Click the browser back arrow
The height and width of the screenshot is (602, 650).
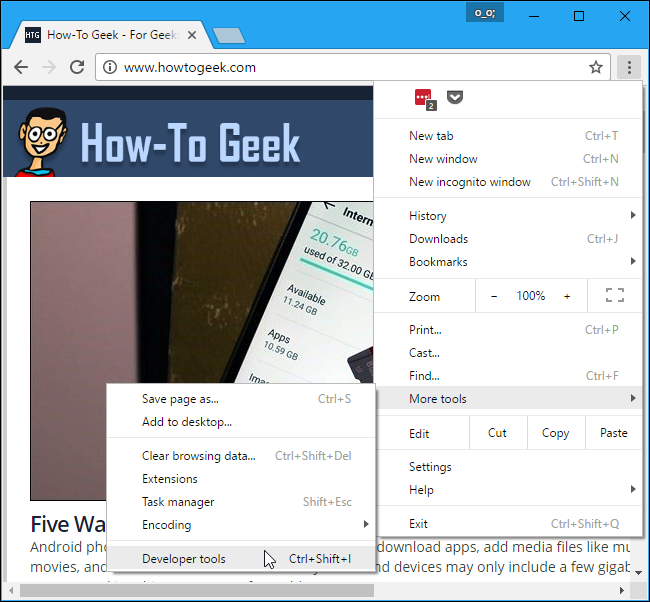(21, 67)
